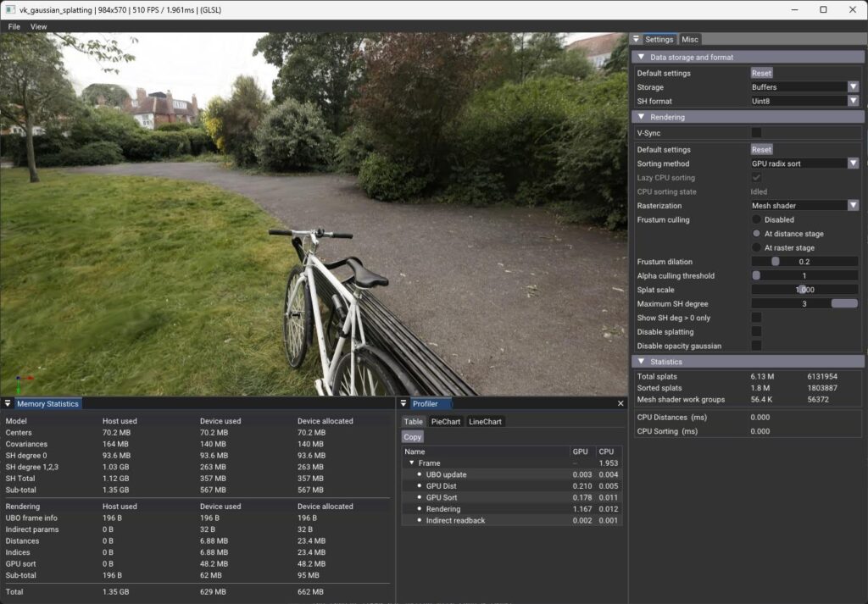Switch to the Misc tab

click(x=689, y=39)
